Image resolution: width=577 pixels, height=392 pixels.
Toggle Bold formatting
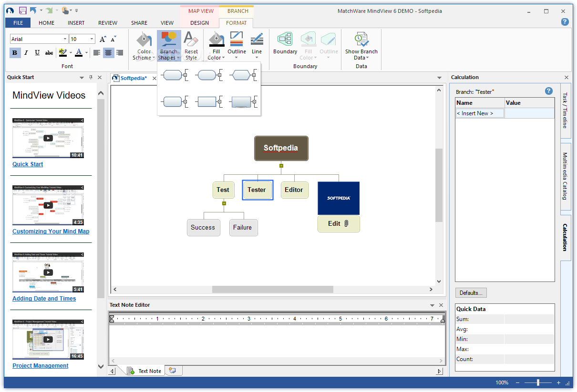(x=15, y=52)
